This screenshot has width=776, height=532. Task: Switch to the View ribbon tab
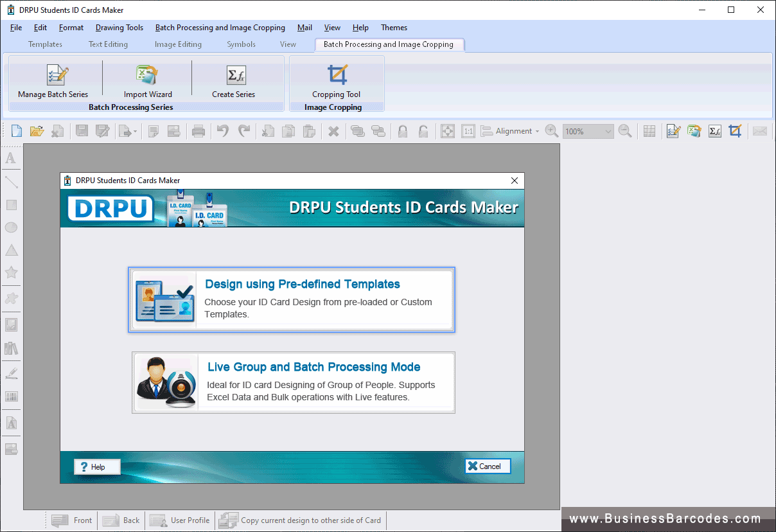click(x=288, y=44)
